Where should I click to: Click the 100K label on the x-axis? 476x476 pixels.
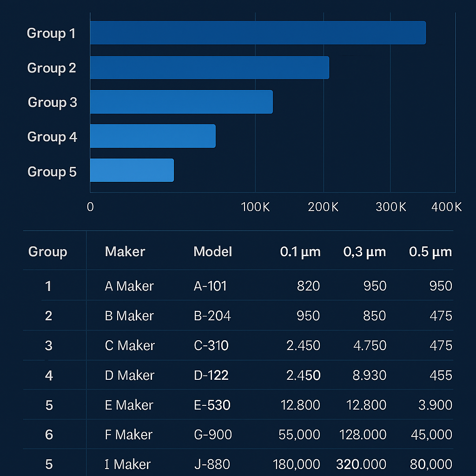[255, 207]
